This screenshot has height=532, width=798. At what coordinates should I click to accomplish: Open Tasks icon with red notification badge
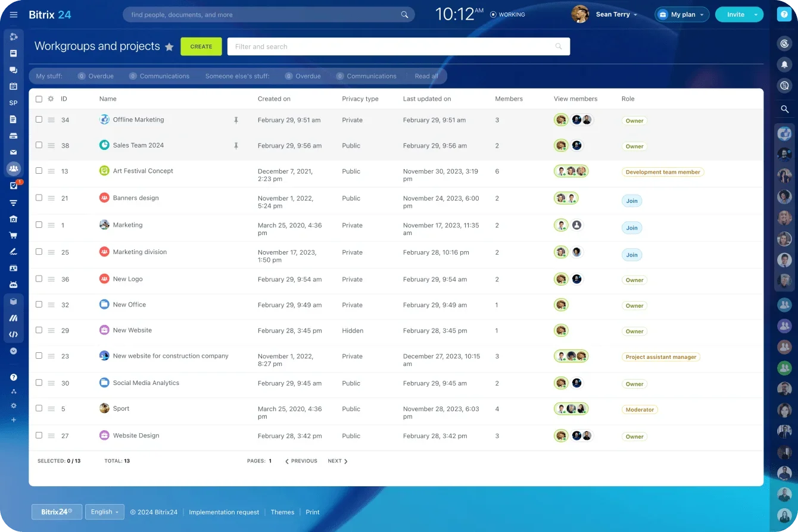coord(13,186)
